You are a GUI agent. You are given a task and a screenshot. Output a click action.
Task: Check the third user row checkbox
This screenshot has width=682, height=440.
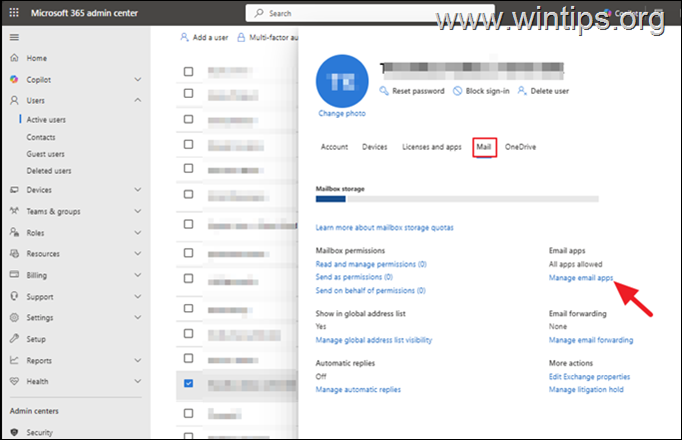pos(188,119)
